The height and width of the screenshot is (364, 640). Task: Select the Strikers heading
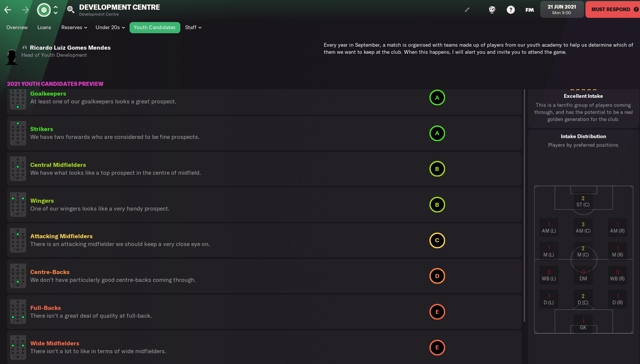pos(41,129)
